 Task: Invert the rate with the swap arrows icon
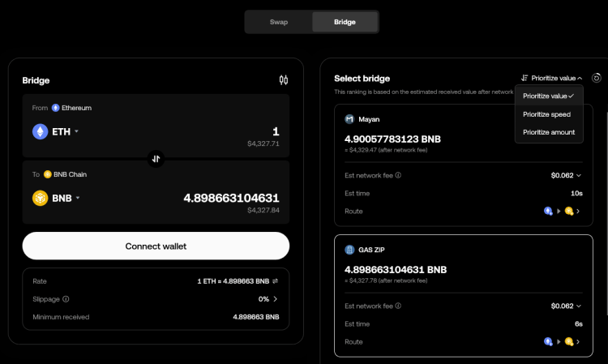(x=276, y=281)
